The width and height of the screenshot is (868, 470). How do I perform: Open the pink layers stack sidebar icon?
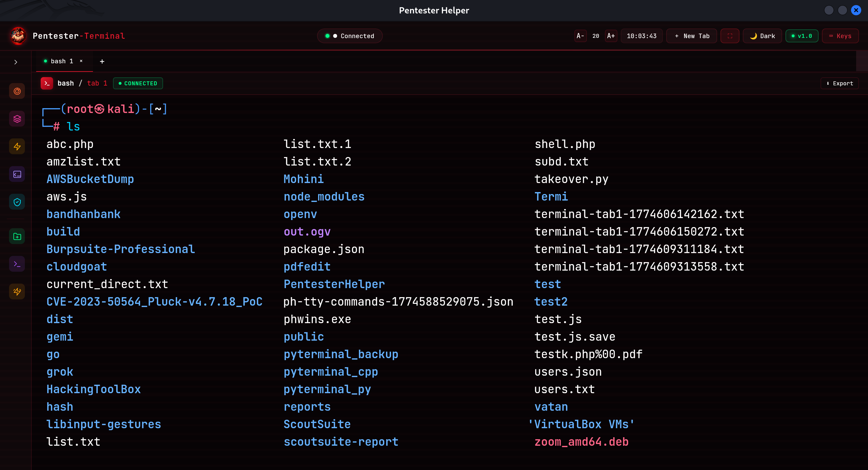pyautogui.click(x=17, y=119)
